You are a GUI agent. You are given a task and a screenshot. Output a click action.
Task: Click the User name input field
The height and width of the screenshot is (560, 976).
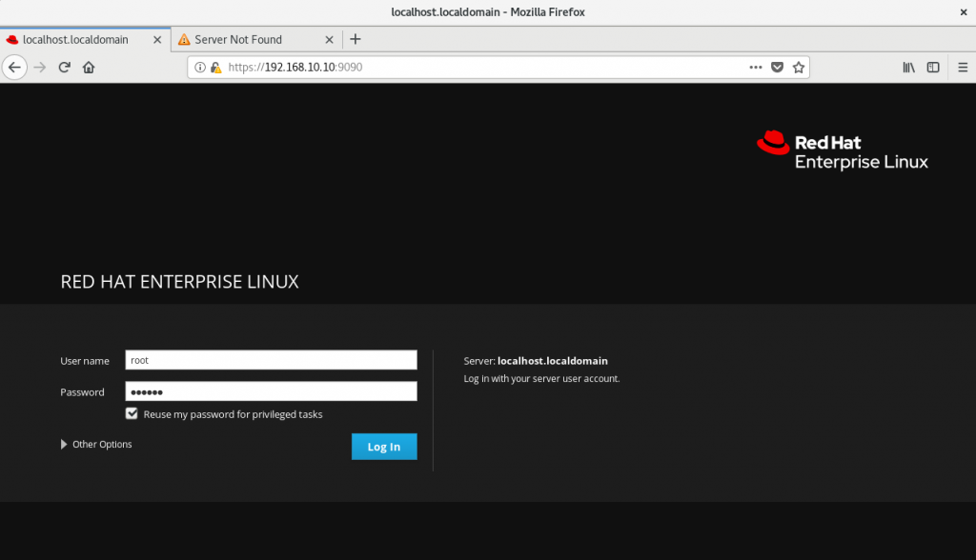click(272, 360)
